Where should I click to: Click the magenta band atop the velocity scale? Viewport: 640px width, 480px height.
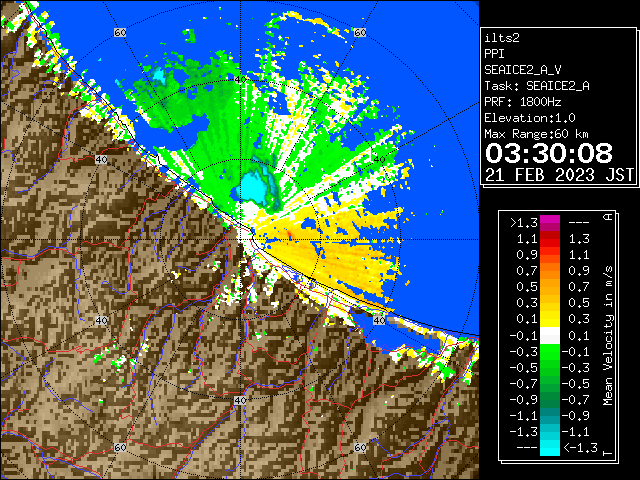point(550,223)
